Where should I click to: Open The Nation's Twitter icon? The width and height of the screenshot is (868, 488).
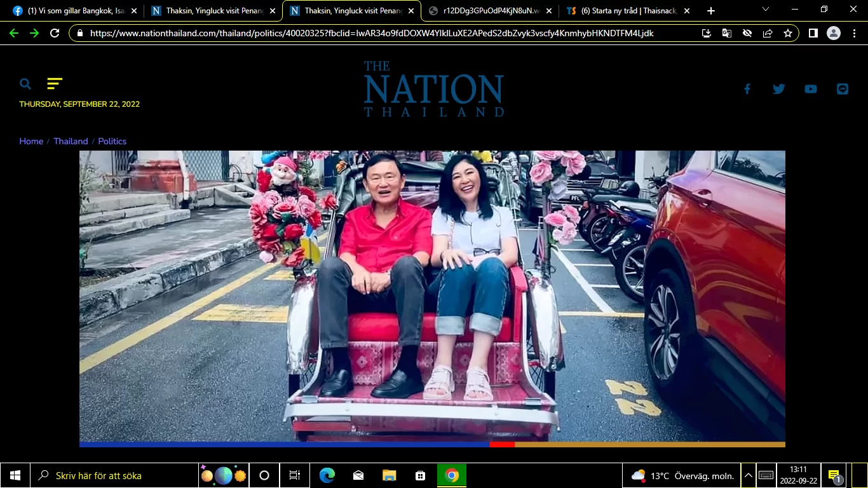coord(778,89)
